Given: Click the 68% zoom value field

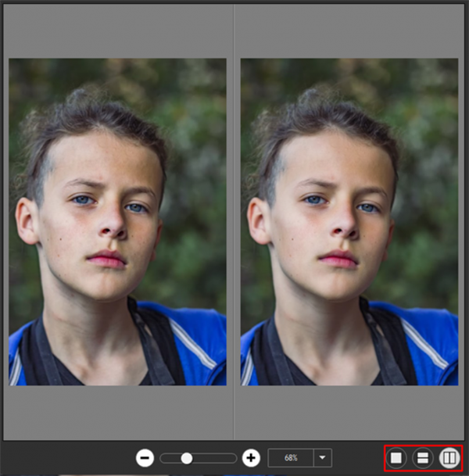Looking at the screenshot, I should [x=291, y=457].
